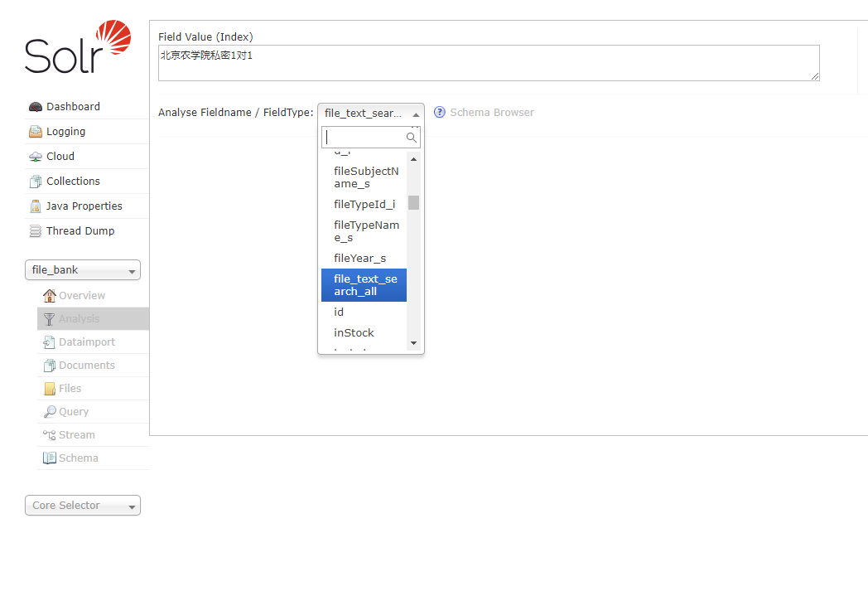
Task: Click the dropdown list scroll-up arrow
Action: 413,159
